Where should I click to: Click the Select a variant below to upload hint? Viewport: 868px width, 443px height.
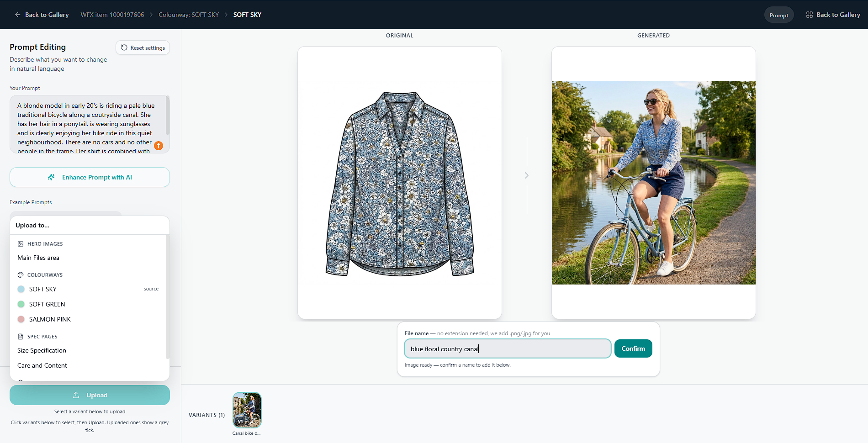90,411
